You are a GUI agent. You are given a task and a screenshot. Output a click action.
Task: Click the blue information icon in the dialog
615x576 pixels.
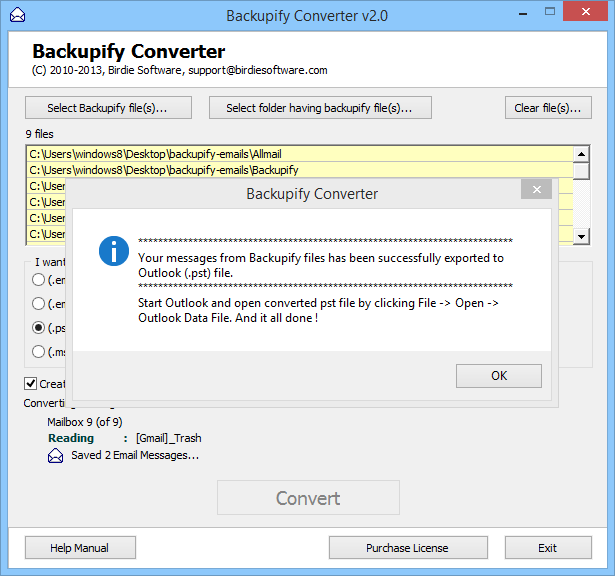click(114, 251)
